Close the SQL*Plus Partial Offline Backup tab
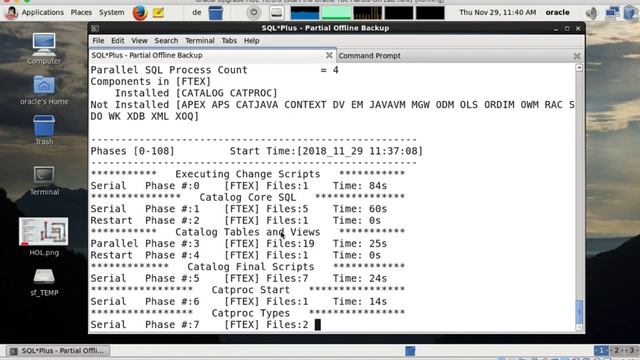 point(329,55)
